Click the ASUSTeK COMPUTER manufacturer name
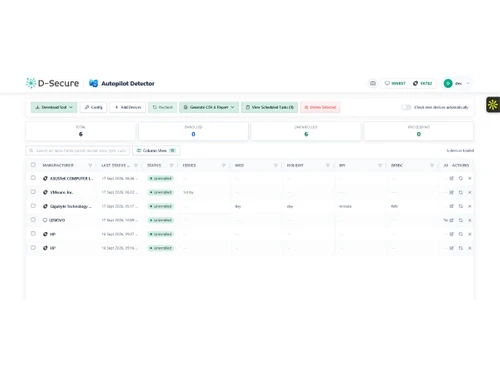The image size is (500, 375). click(x=71, y=178)
